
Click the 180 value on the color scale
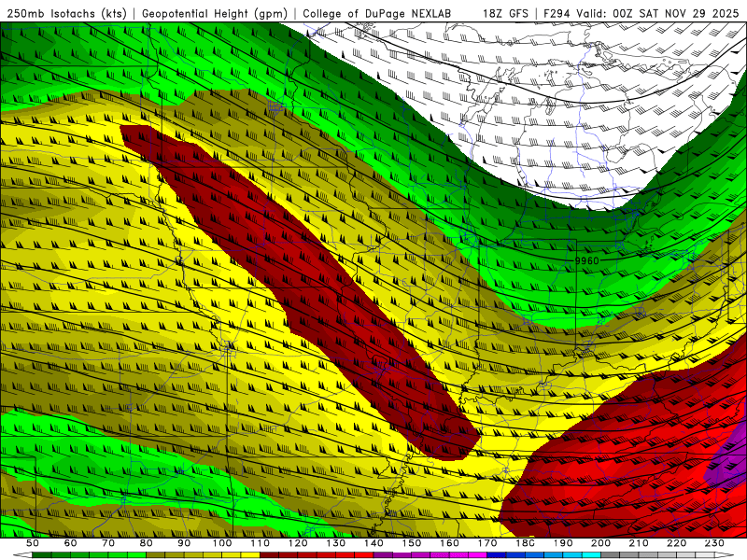coord(526,543)
